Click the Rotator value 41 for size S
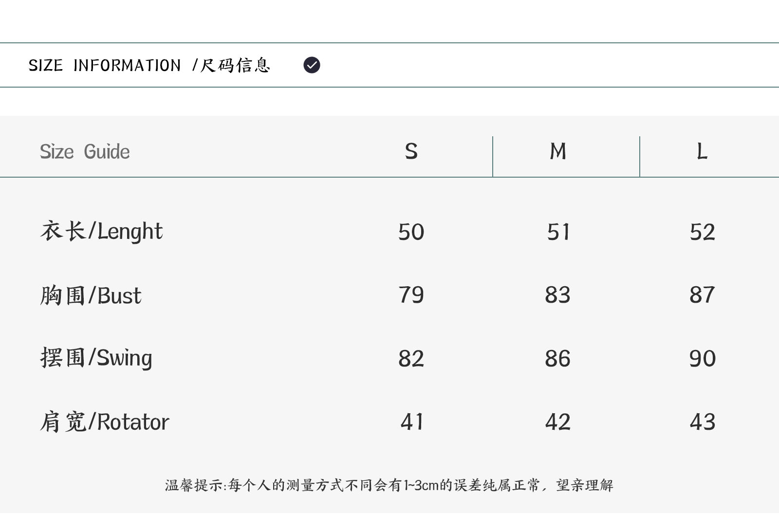The height and width of the screenshot is (532, 779). 411,422
